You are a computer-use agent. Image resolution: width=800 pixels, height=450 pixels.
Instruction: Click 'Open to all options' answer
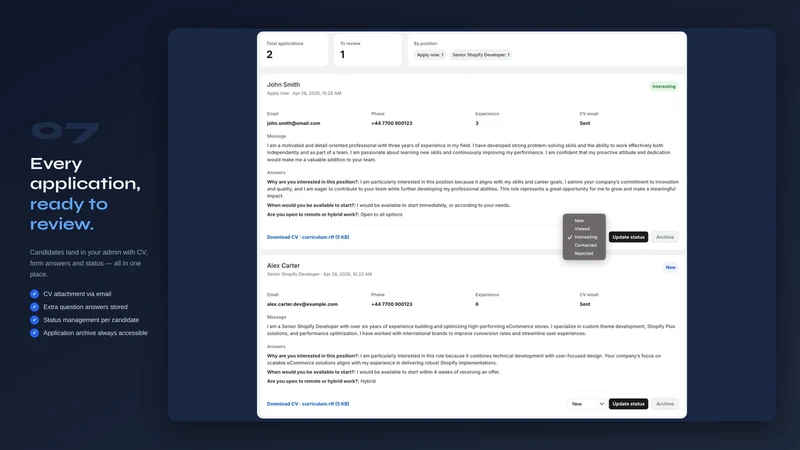381,214
